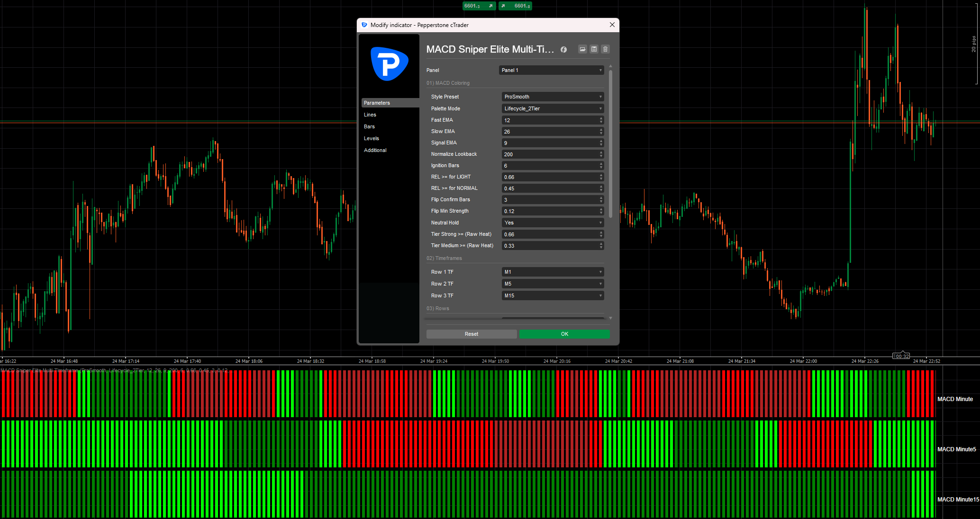The height and width of the screenshot is (519, 980).
Task: Increase Fast EMA with up arrow
Action: [x=601, y=118]
